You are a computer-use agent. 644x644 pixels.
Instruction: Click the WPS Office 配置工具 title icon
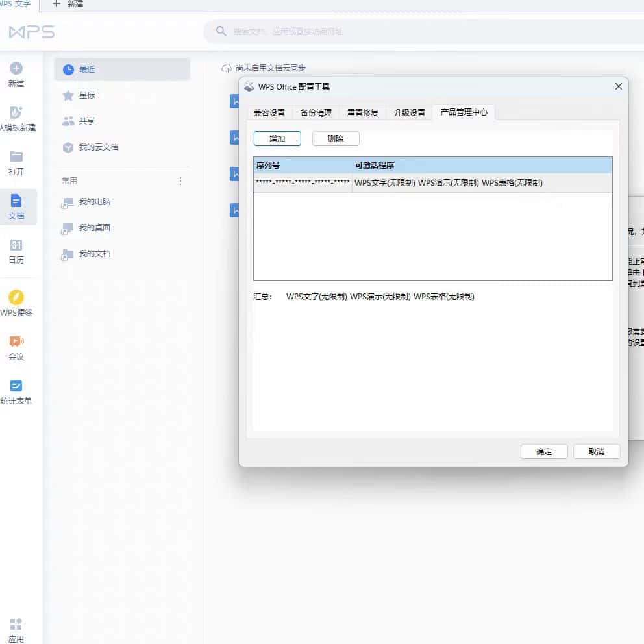[249, 86]
